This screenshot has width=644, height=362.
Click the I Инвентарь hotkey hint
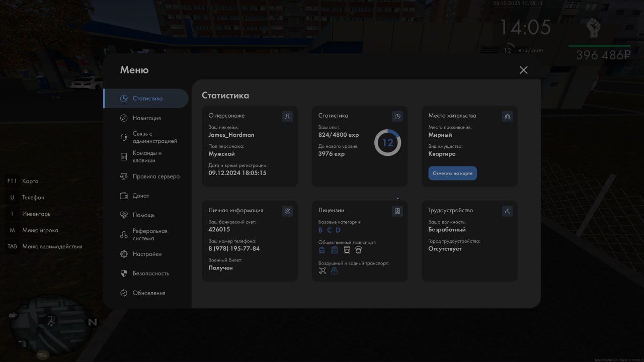(x=29, y=214)
